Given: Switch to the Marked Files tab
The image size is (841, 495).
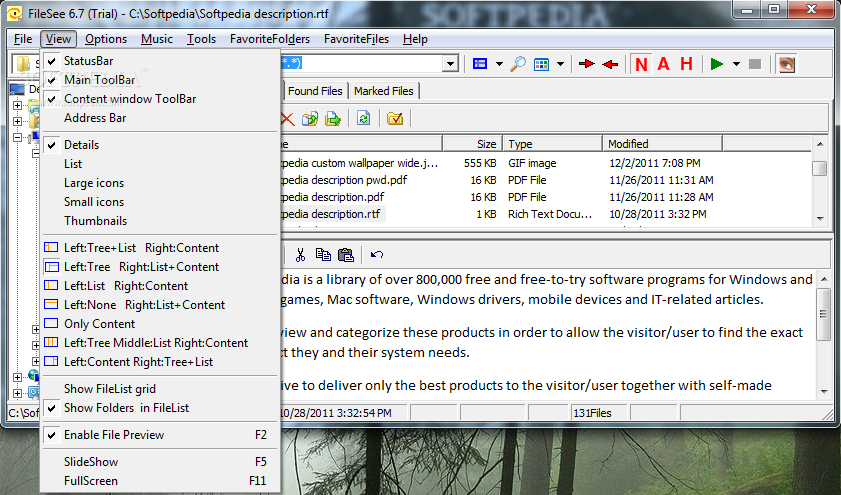Looking at the screenshot, I should pyautogui.click(x=383, y=91).
